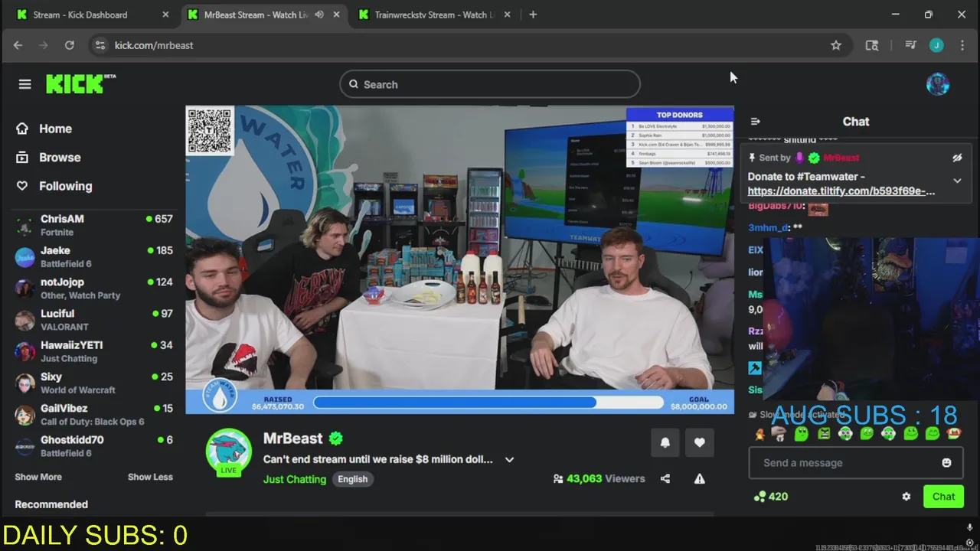Image resolution: width=980 pixels, height=551 pixels.
Task: Switch to Stream - Kick Dashboard tab
Action: (80, 15)
